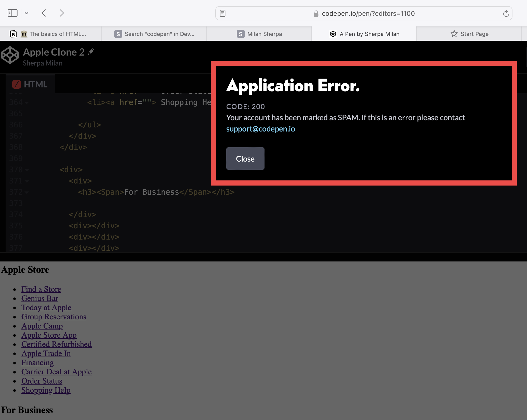
Task: Open the support@codepen.io email link
Action: coord(260,129)
